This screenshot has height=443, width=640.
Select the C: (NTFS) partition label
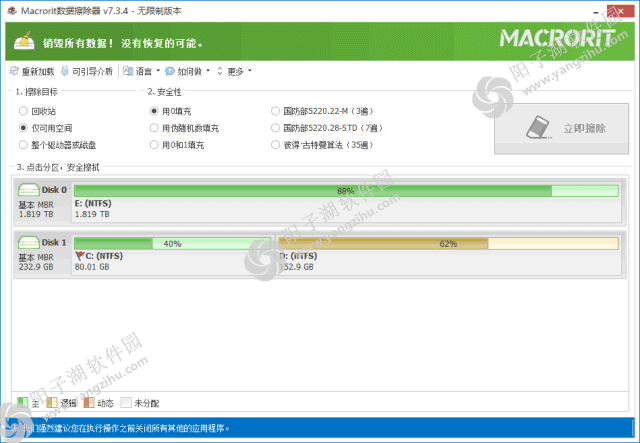tap(104, 256)
